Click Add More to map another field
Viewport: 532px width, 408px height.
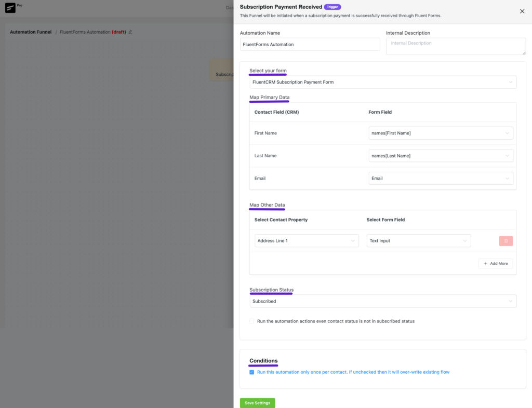[x=496, y=263]
